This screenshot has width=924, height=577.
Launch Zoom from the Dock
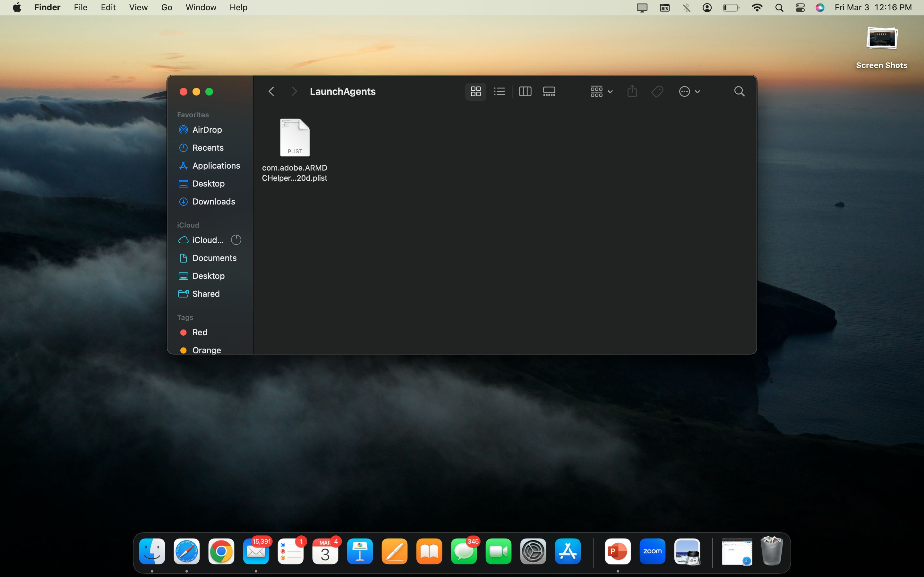point(652,551)
